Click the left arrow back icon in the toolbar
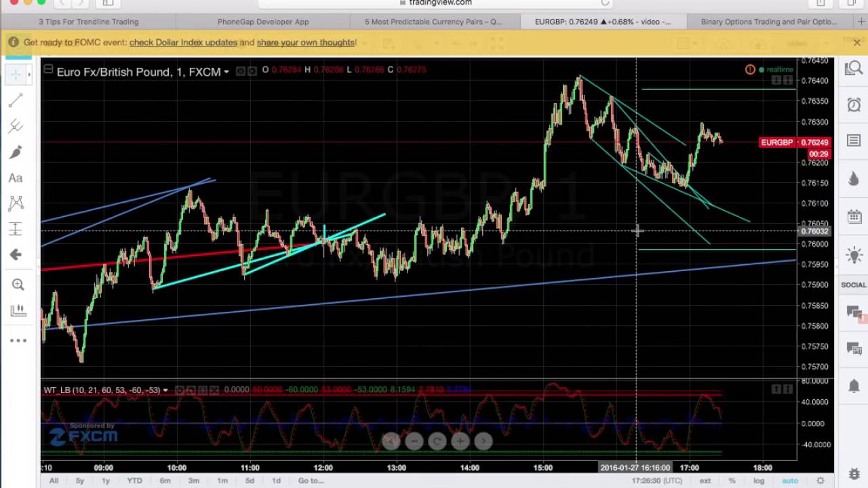Image resolution: width=868 pixels, height=488 pixels. coord(16,255)
